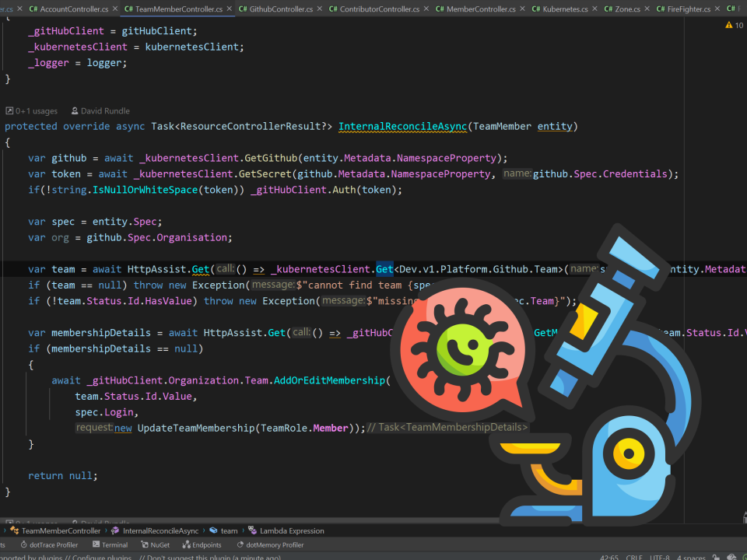Click the NuGet package icon
The width and height of the screenshot is (747, 560).
pos(145,544)
